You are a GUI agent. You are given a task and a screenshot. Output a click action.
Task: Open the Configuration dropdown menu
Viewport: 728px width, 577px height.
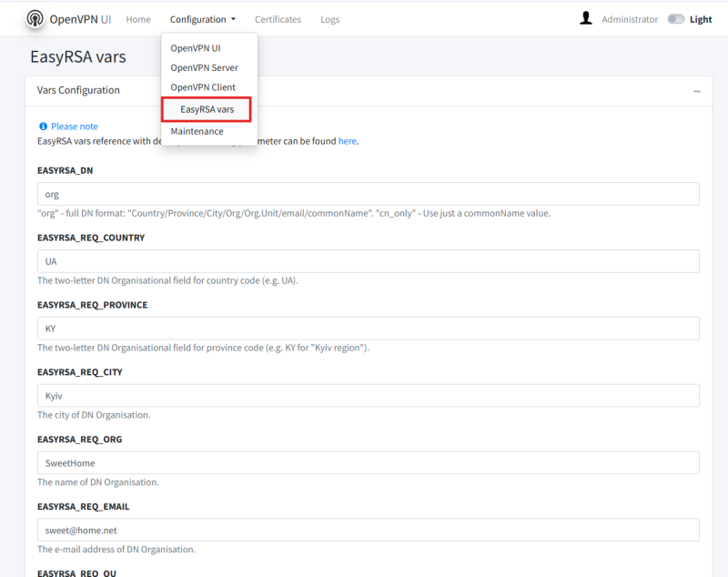click(x=203, y=19)
